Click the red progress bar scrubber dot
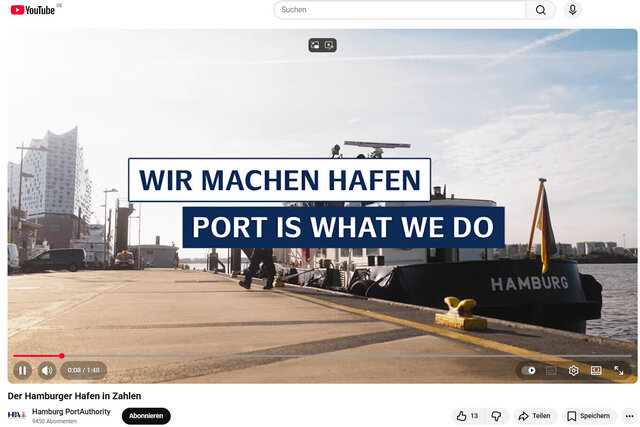Viewport: 640px width, 427px height. pyautogui.click(x=62, y=356)
